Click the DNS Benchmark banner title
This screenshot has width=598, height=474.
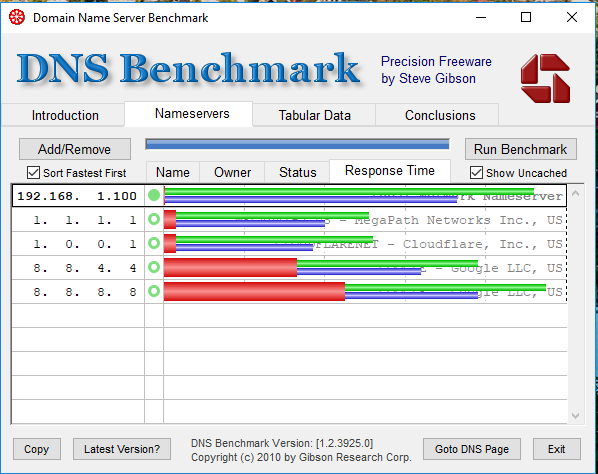click(189, 69)
